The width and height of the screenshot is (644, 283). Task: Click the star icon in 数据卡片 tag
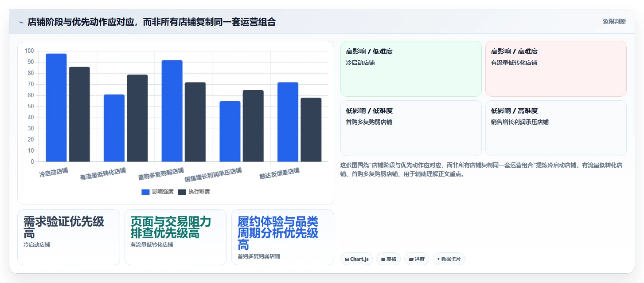[x=438, y=259]
